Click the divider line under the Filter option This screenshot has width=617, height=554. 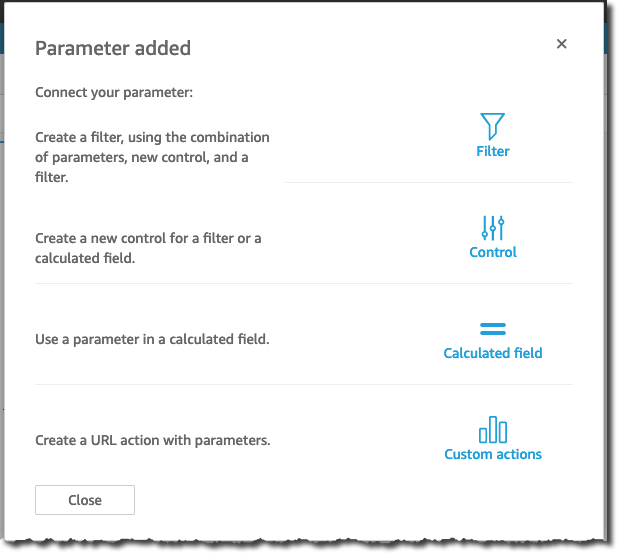429,183
